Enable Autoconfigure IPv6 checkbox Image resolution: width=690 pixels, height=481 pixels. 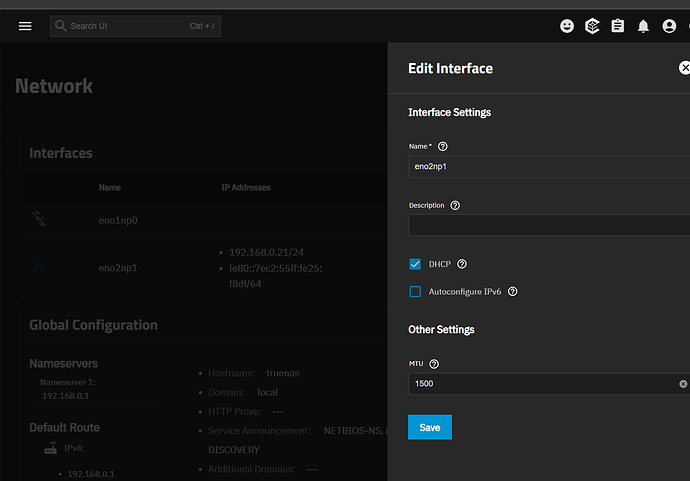[415, 291]
